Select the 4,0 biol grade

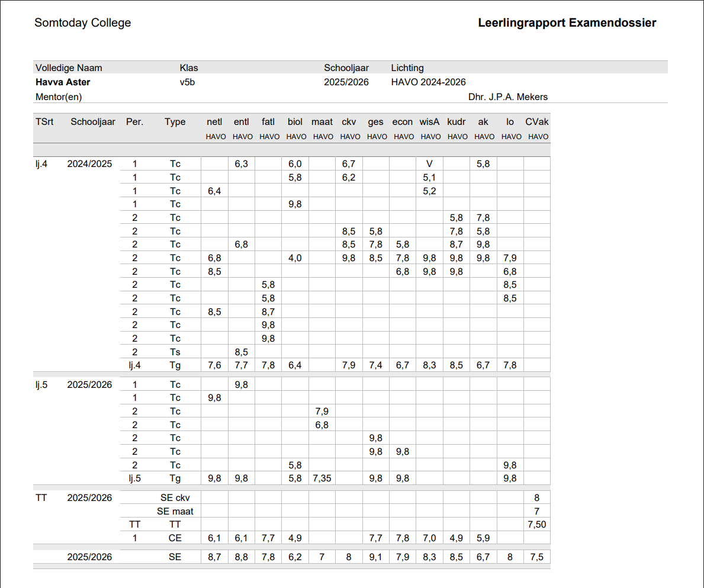(295, 258)
